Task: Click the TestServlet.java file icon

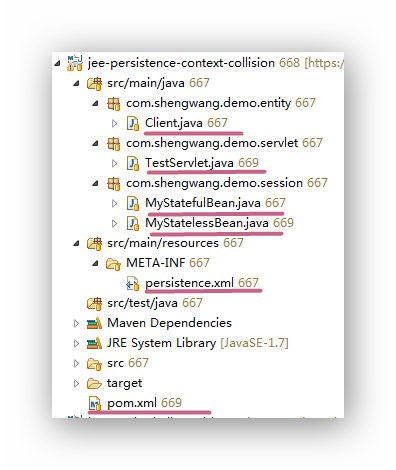Action: point(133,163)
